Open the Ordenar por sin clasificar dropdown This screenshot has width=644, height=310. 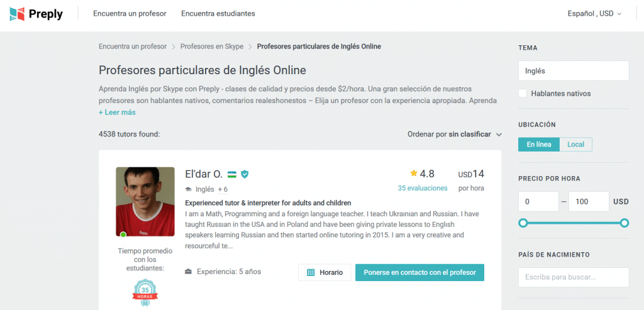pos(455,134)
